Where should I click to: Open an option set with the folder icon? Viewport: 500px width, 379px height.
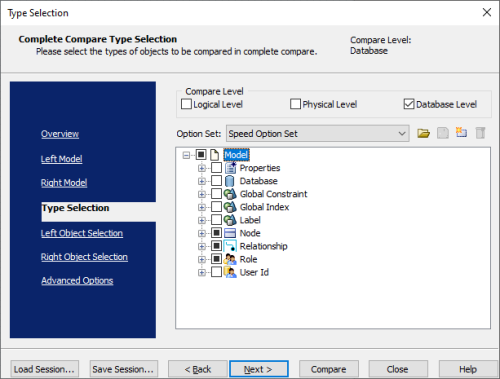423,133
